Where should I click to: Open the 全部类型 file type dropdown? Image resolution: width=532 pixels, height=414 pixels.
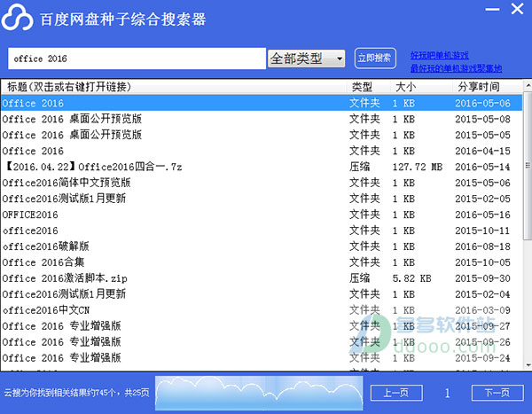pos(307,59)
